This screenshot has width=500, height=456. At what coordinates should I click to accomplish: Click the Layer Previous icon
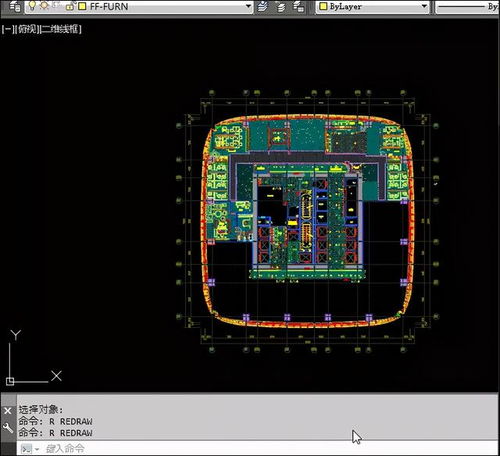tap(281, 6)
